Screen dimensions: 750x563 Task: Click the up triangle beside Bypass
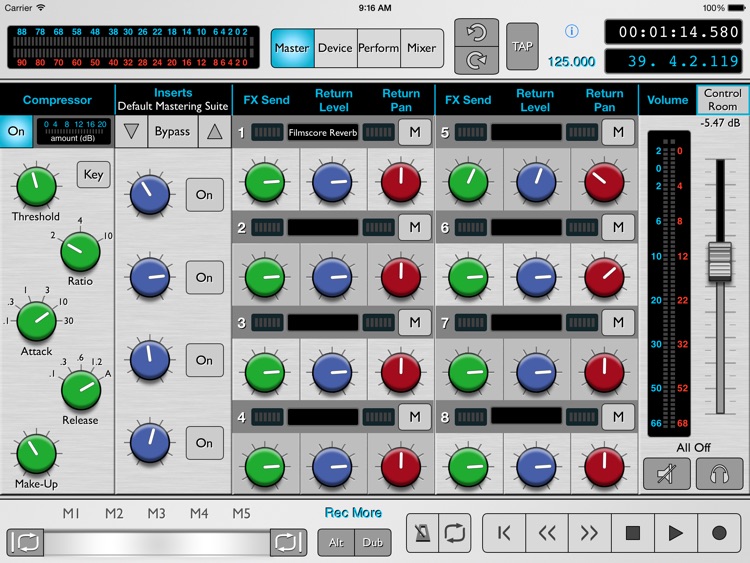pos(213,132)
